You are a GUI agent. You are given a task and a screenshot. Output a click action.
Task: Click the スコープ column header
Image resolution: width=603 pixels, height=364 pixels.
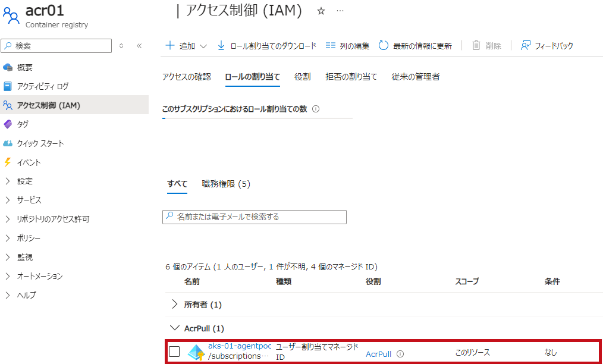(467, 282)
